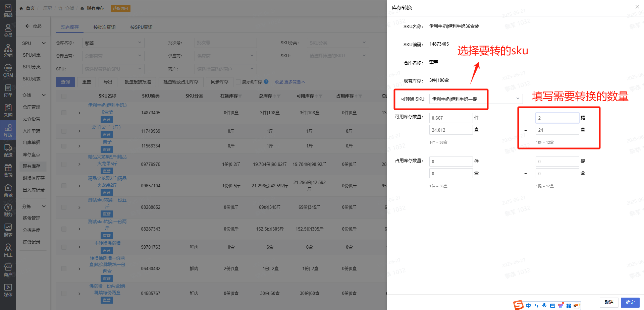Image resolution: width=644 pixels, height=310 pixels.
Task: Click the back arrow beside 收起
Action: click(28, 26)
